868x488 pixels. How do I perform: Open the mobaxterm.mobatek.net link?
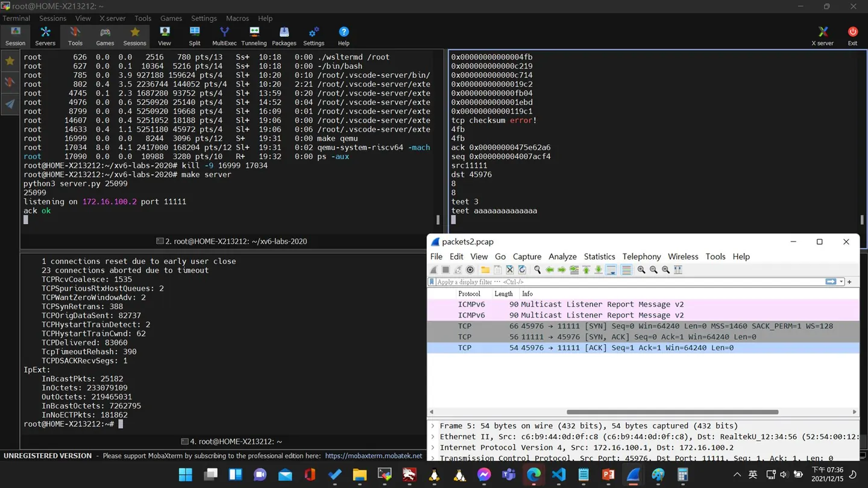pyautogui.click(x=373, y=456)
